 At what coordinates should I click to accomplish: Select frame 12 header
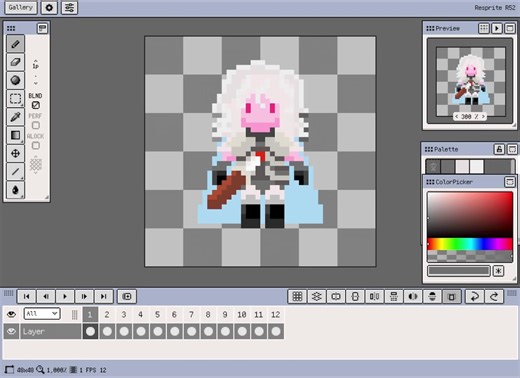tap(276, 314)
